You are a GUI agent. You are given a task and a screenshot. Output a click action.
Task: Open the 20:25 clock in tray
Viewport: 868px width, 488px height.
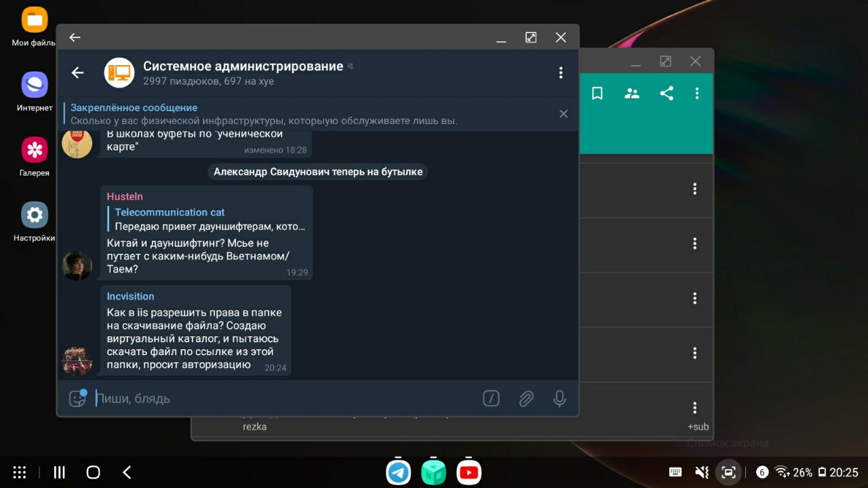pos(844,472)
